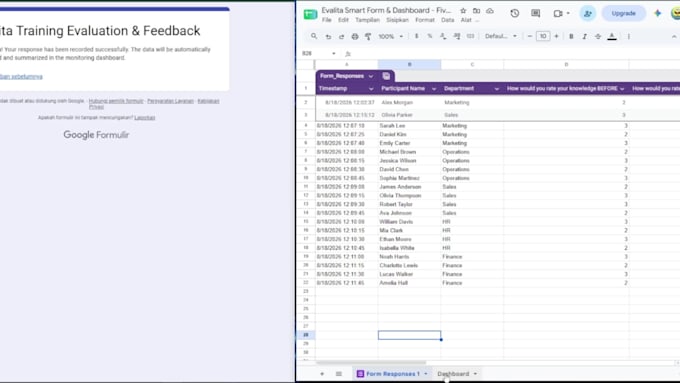Increase decimal places
680x383 pixels.
pos(457,36)
